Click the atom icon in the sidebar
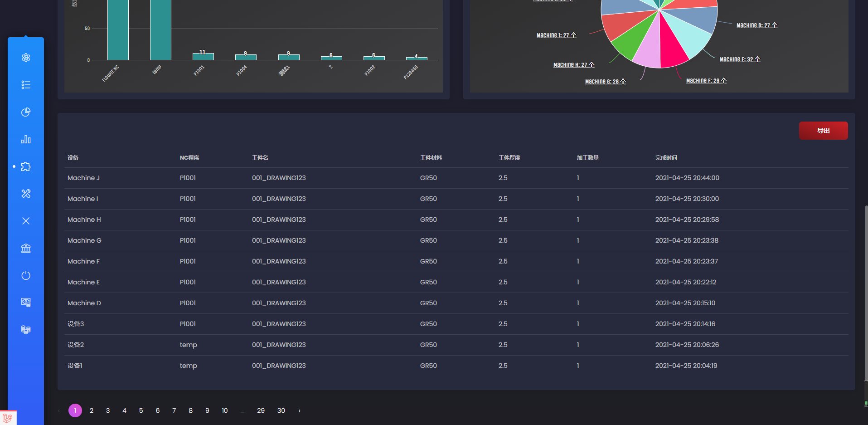 [x=26, y=58]
